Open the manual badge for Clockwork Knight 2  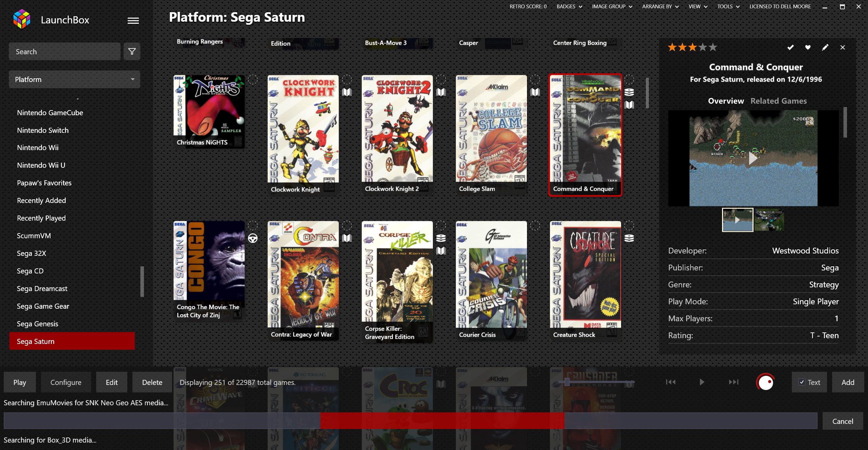441,92
